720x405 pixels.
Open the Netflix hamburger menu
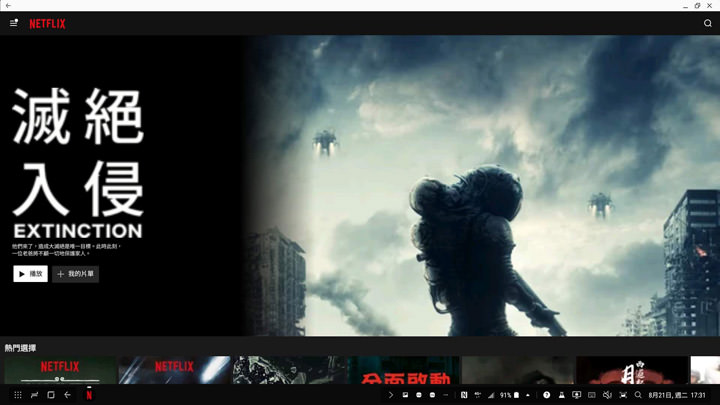14,23
